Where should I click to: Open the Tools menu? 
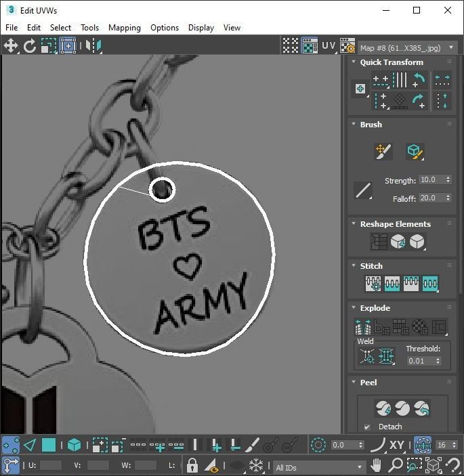(89, 28)
